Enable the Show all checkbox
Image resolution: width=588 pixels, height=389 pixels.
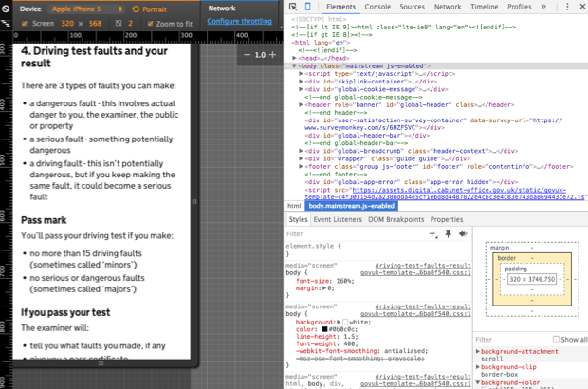[556, 339]
